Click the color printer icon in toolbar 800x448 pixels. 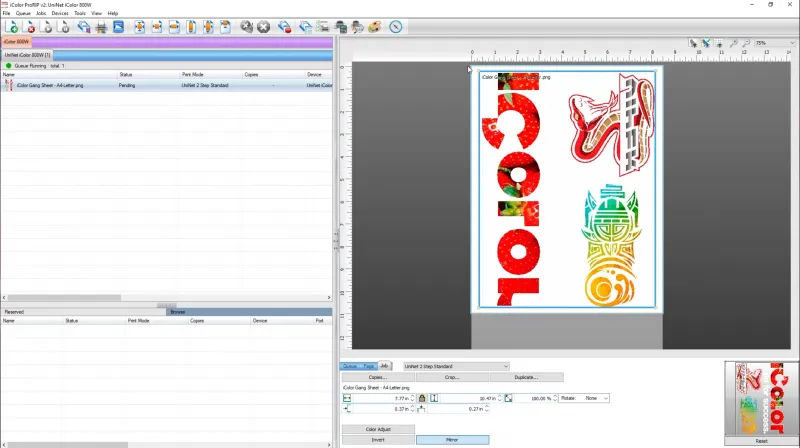pos(101,27)
